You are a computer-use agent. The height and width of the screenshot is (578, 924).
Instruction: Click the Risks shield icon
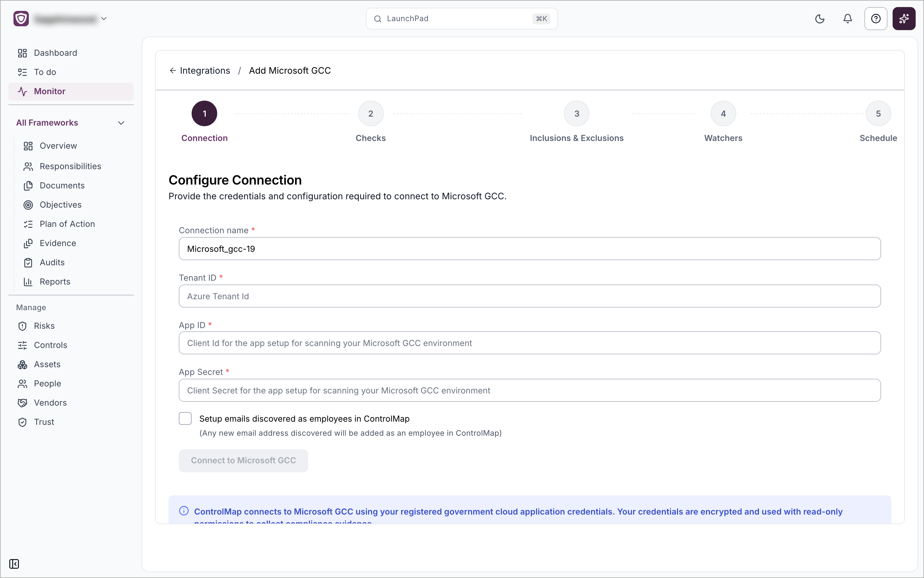22,326
